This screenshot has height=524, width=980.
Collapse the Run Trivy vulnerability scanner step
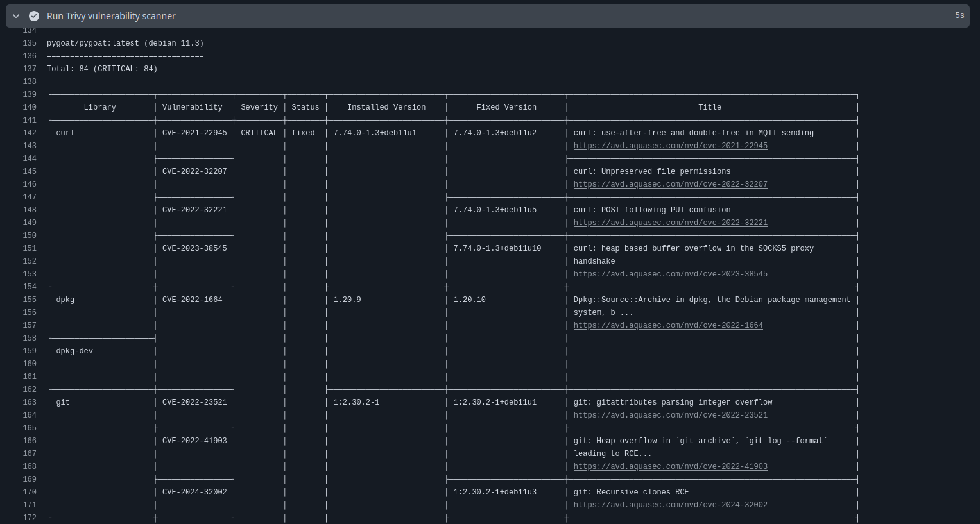coord(16,16)
